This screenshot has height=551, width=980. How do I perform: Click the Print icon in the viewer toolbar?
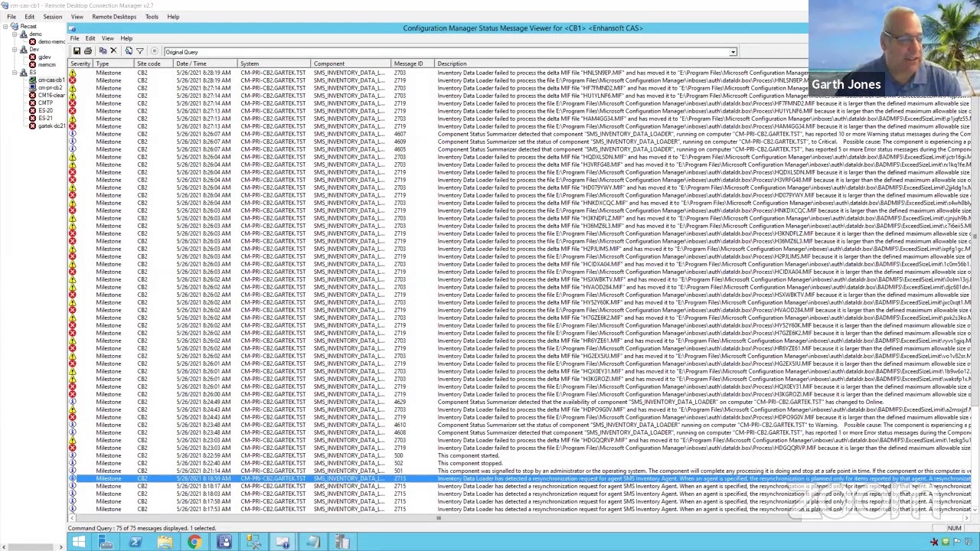pos(88,51)
